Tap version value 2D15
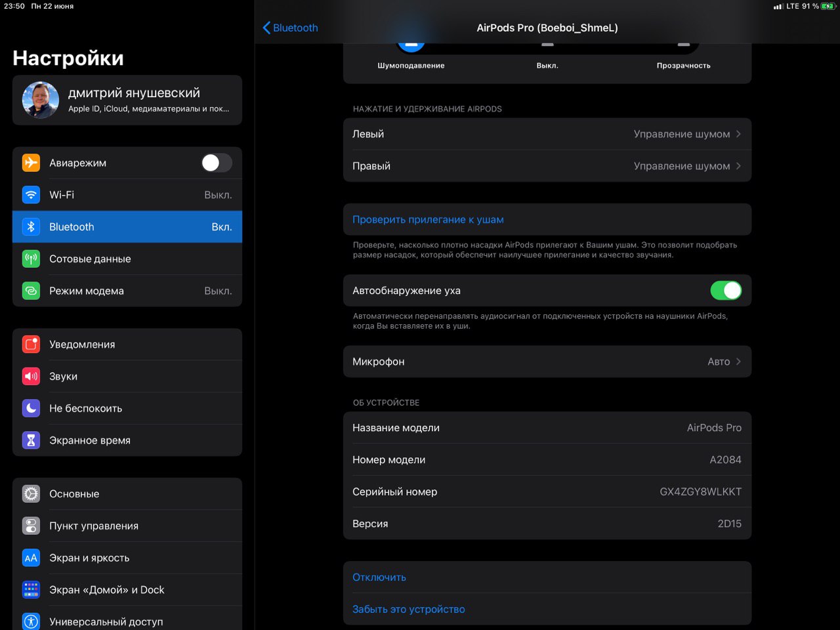 [x=729, y=524]
